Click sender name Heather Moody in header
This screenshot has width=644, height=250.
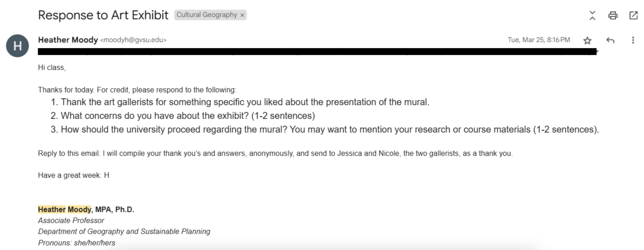click(x=68, y=40)
